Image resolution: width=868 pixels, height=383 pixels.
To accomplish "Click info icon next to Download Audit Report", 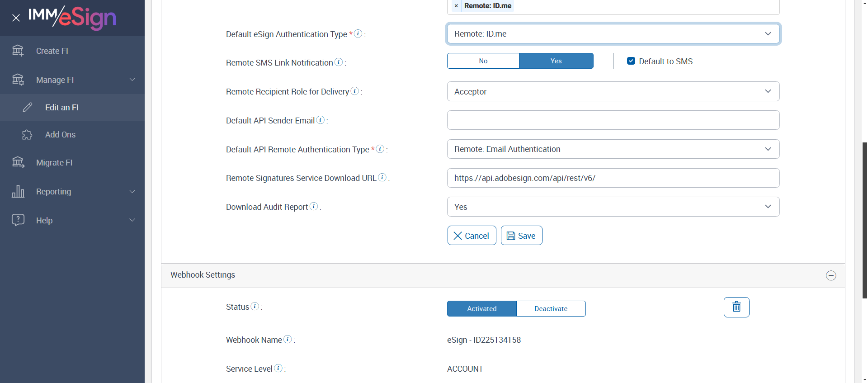I will [314, 206].
